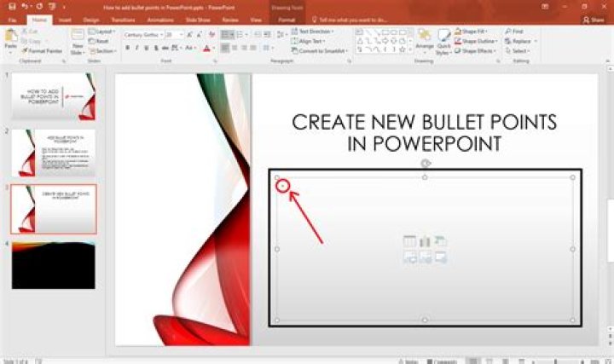Click the Clear All Formatting icon
Viewport: 614px width, 364px height.
point(211,35)
